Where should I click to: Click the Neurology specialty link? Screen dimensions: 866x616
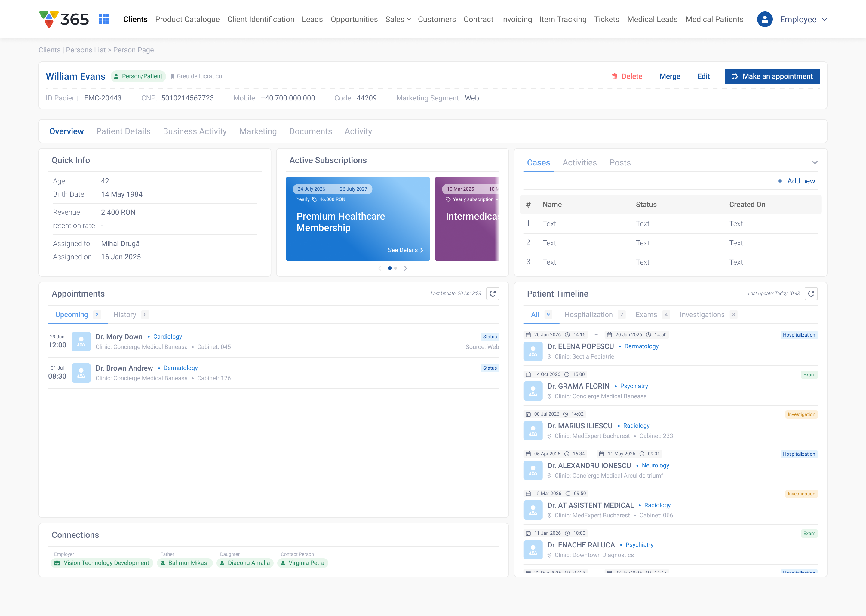(655, 465)
